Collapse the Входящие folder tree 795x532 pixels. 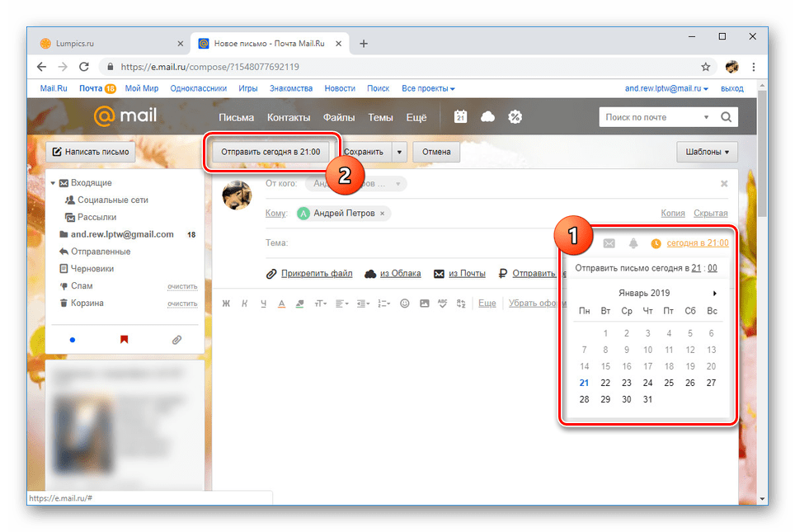53,183
